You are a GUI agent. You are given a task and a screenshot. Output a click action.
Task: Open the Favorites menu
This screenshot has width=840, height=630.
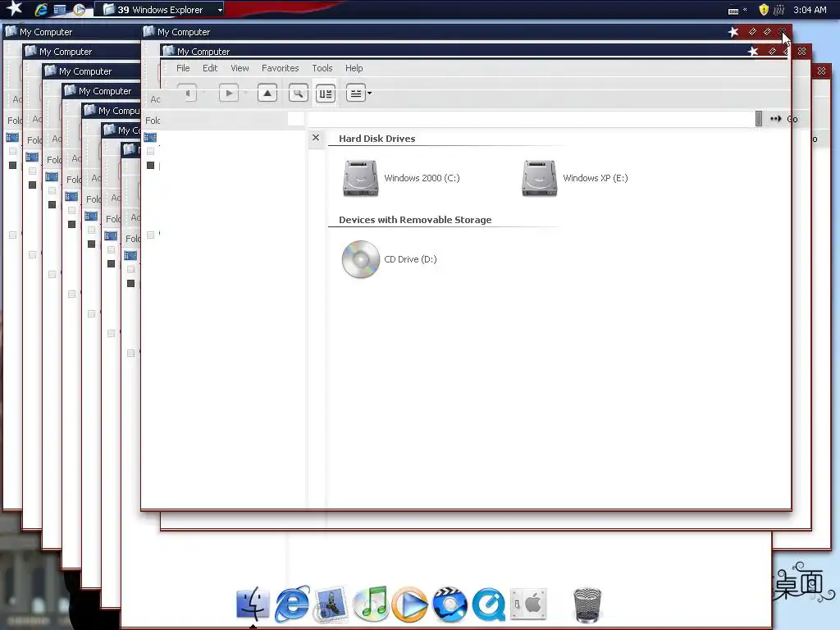[x=281, y=68]
